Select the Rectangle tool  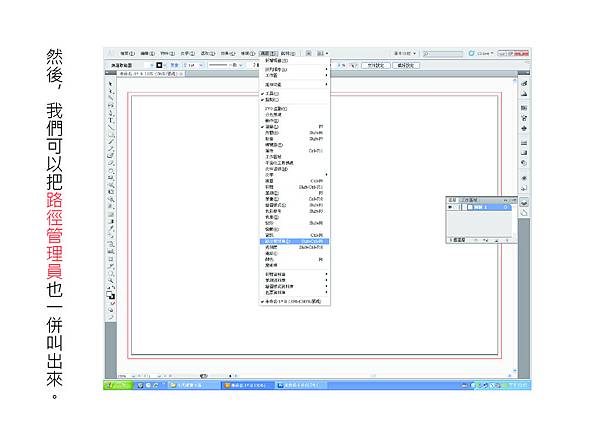click(x=110, y=136)
